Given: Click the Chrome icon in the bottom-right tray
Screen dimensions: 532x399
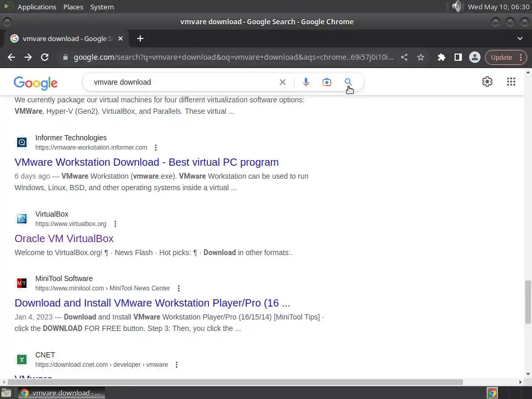Looking at the screenshot, I should click(x=492, y=393).
